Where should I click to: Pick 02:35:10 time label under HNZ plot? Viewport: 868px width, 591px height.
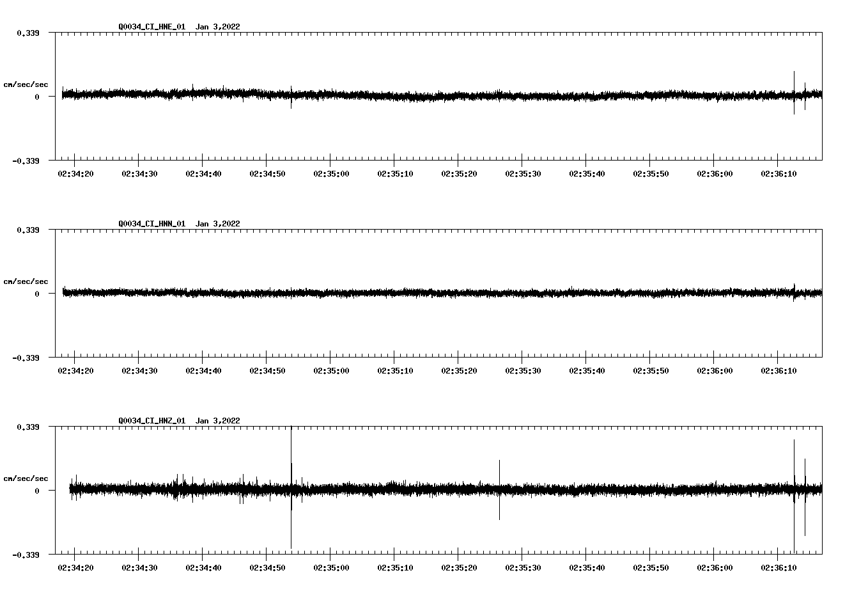click(395, 567)
